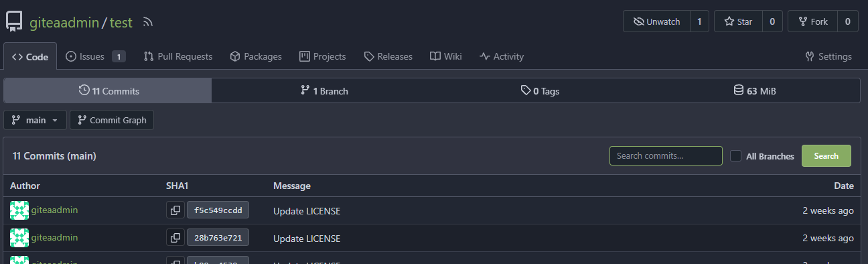
Task: Click the Author column header
Action: (25, 186)
